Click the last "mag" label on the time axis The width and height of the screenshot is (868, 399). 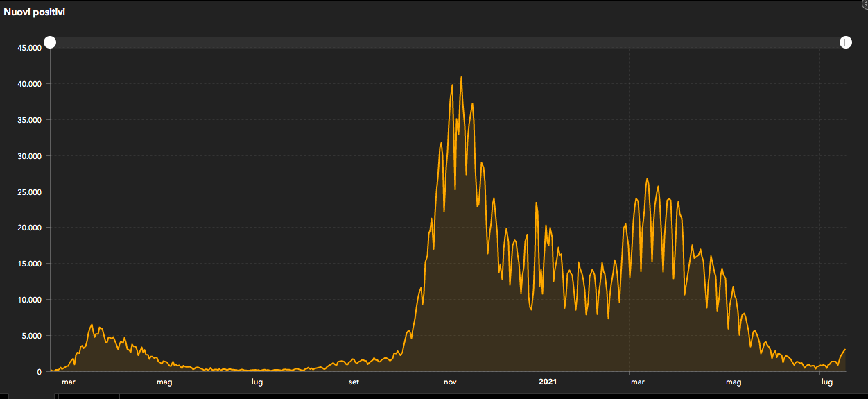point(733,382)
